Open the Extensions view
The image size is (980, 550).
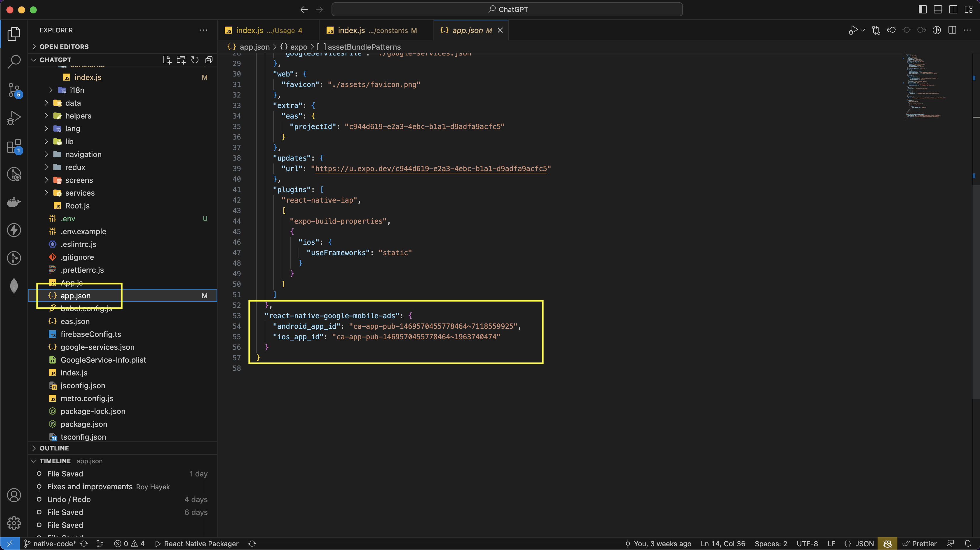coord(14,146)
